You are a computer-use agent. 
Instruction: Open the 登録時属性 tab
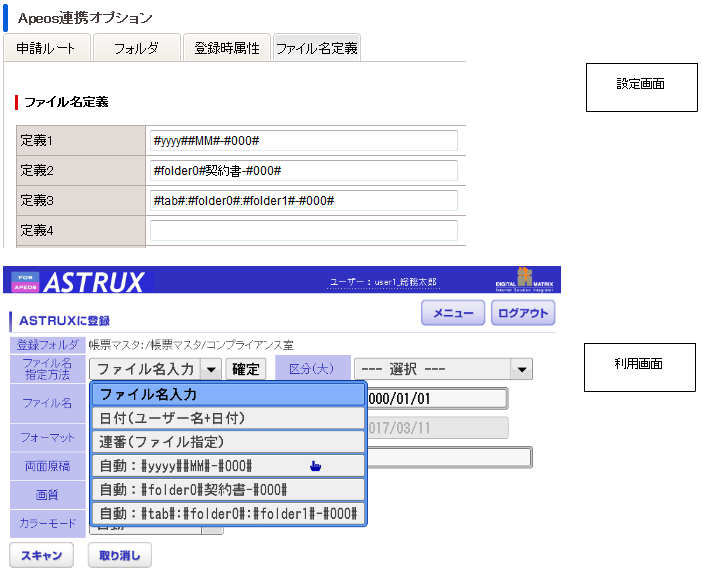[x=227, y=48]
